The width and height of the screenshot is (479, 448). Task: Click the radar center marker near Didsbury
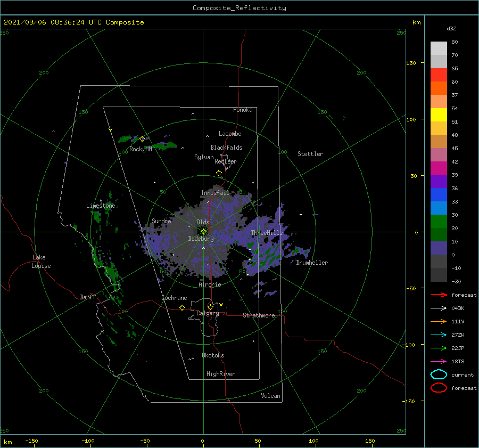(203, 232)
